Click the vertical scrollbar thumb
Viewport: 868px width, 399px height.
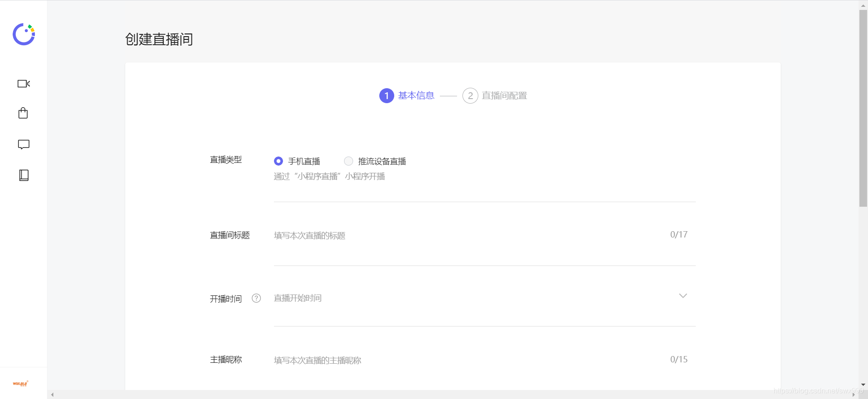pyautogui.click(x=863, y=109)
